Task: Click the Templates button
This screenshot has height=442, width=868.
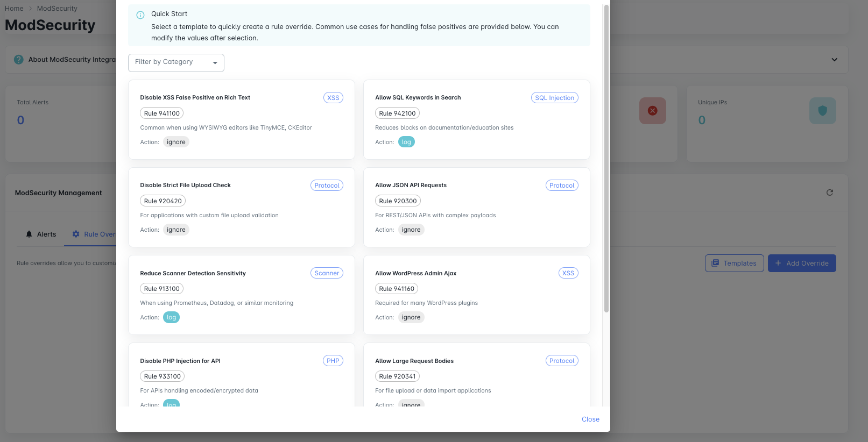Action: (734, 263)
